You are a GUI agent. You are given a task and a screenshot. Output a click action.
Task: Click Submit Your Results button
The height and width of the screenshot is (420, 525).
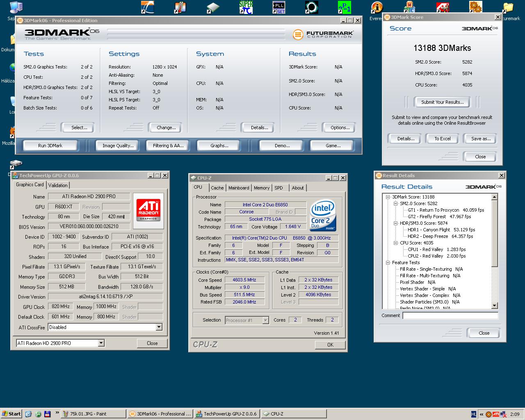[x=443, y=102]
